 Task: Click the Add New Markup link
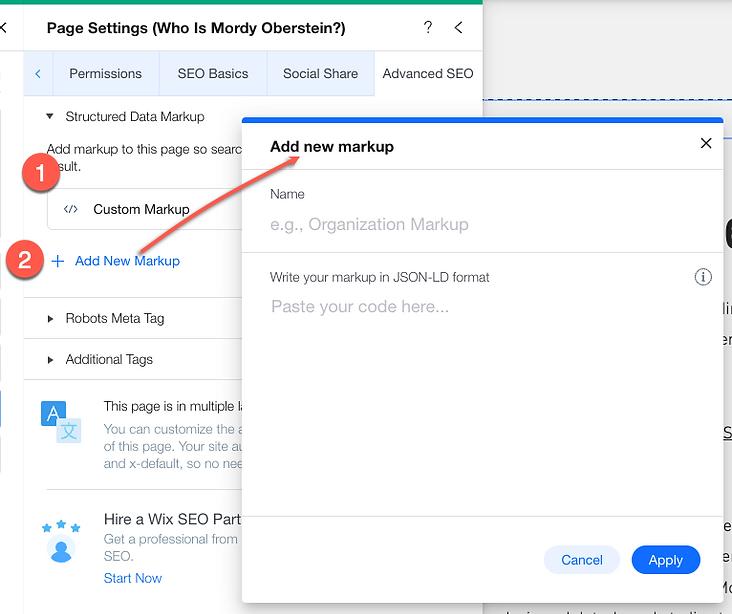(127, 261)
